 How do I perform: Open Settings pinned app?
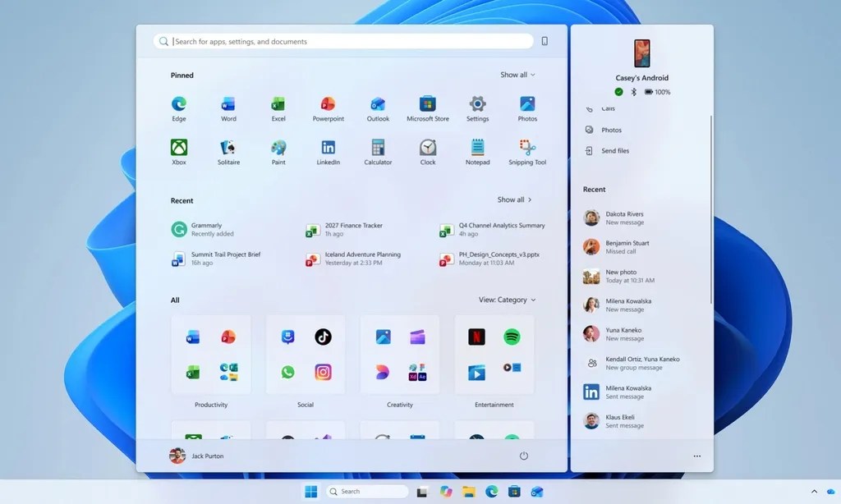477,109
